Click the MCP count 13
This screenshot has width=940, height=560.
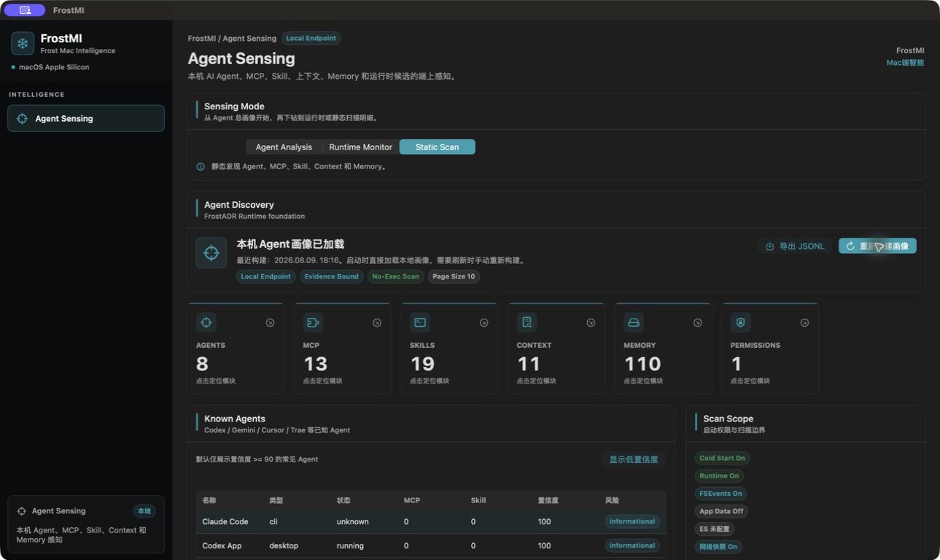point(315,364)
